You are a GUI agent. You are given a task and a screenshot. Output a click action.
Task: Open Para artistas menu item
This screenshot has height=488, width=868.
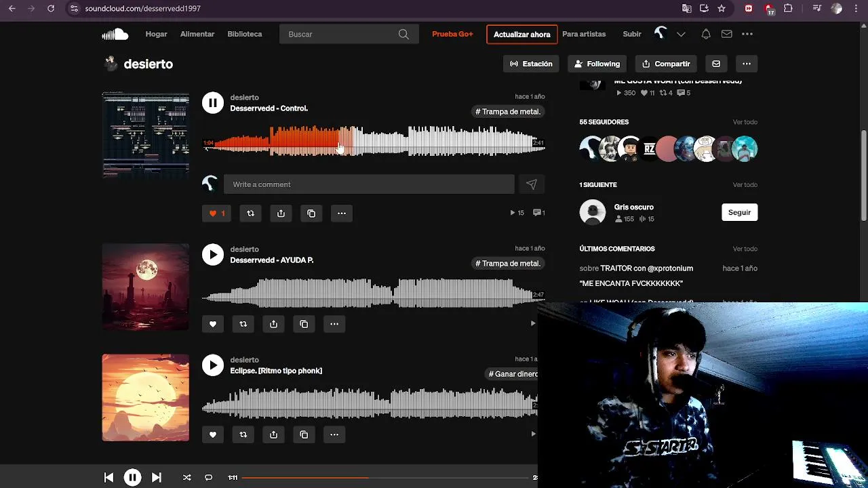[x=584, y=34]
